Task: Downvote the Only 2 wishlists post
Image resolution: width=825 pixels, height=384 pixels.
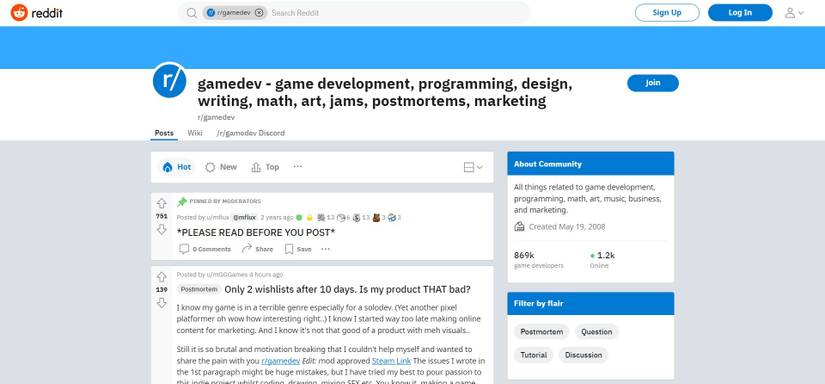Action: coord(162,302)
